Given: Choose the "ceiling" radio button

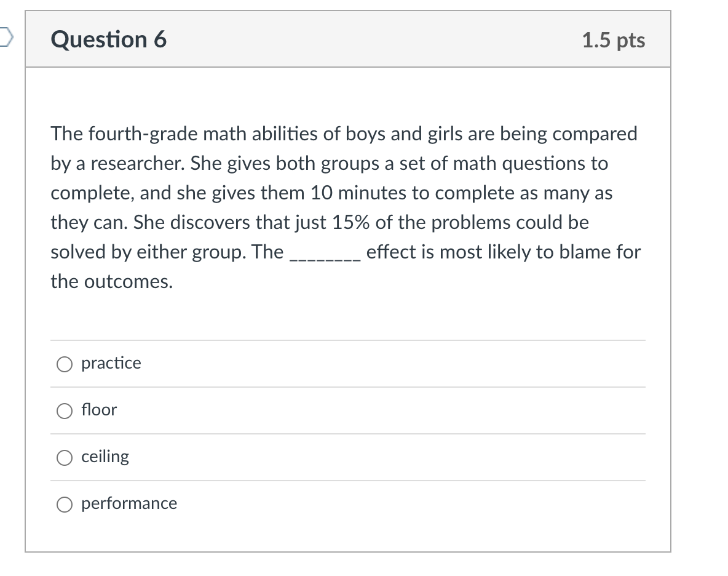Looking at the screenshot, I should (65, 458).
